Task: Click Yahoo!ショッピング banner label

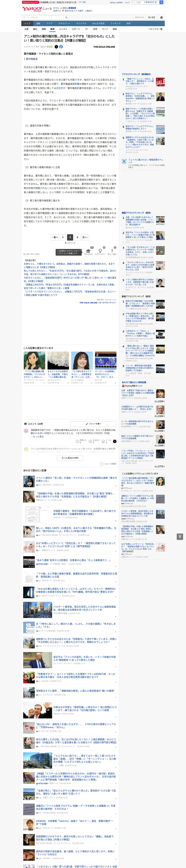Action: click(x=31, y=2)
